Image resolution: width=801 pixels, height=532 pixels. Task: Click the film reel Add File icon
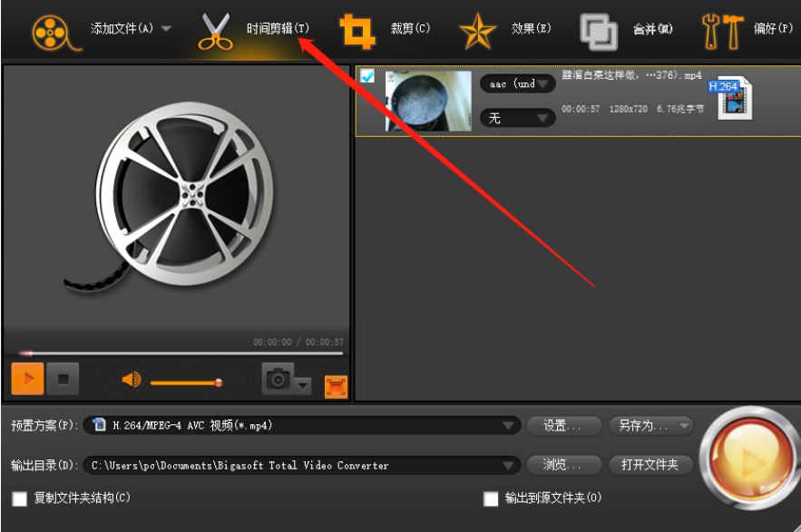coord(55,33)
